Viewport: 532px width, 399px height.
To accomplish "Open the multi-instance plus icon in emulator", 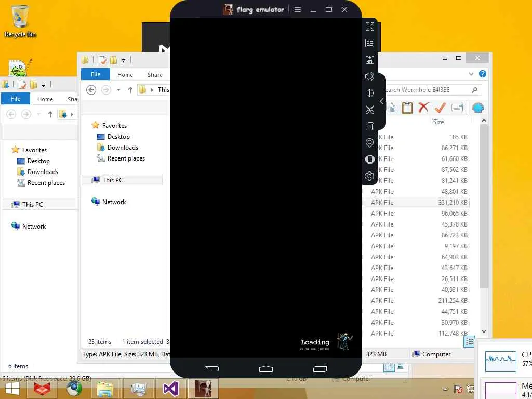I will [x=369, y=126].
